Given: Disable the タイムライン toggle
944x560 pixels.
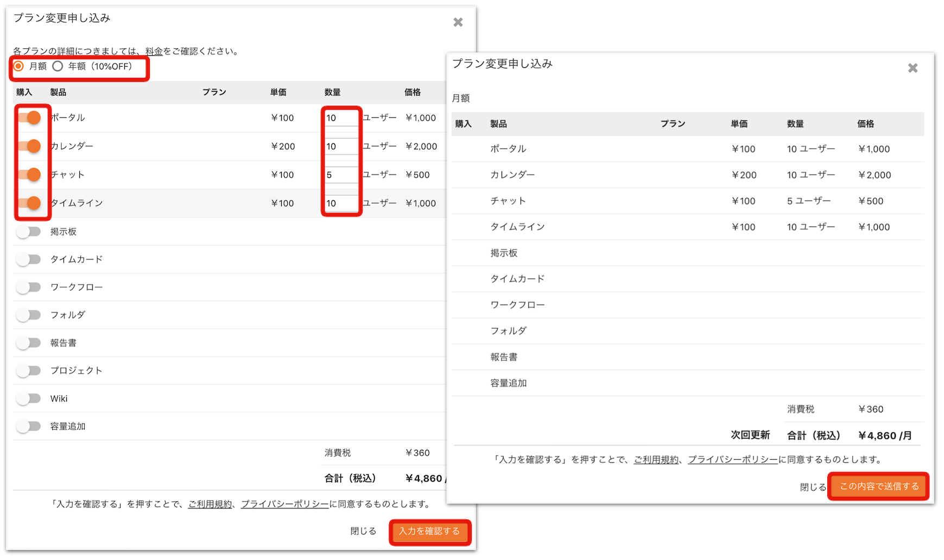Looking at the screenshot, I should (x=29, y=203).
